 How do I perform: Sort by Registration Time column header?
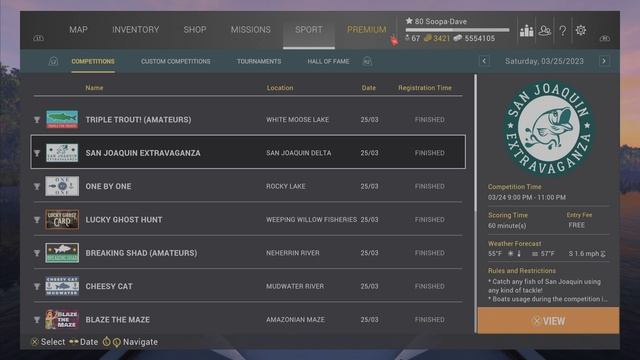point(425,88)
